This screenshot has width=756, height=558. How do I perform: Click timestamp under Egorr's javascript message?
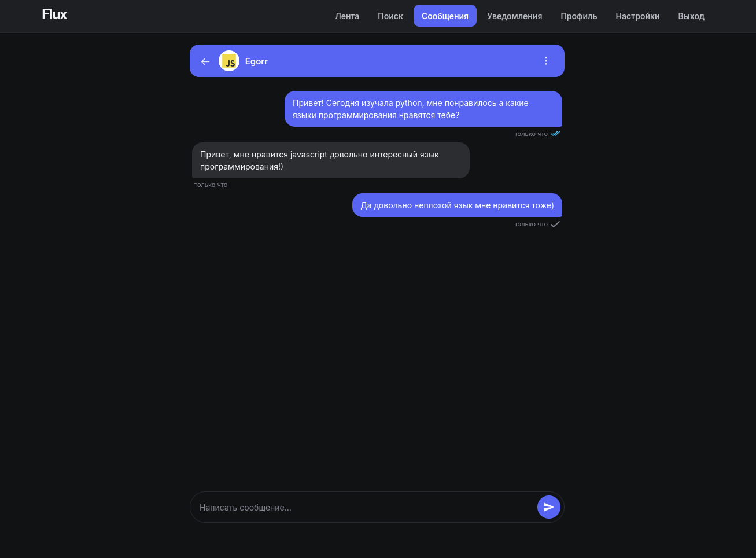[211, 185]
